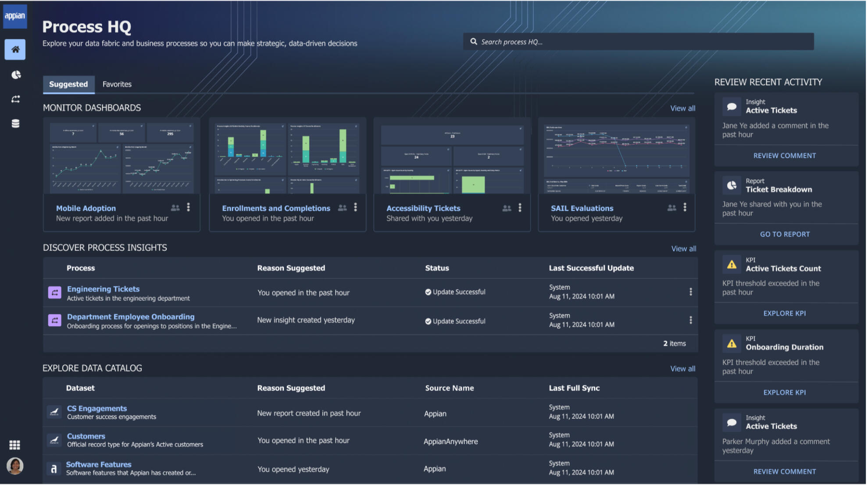Click the Search process HQ field
Image resolution: width=868 pixels, height=485 pixels.
pyautogui.click(x=638, y=42)
